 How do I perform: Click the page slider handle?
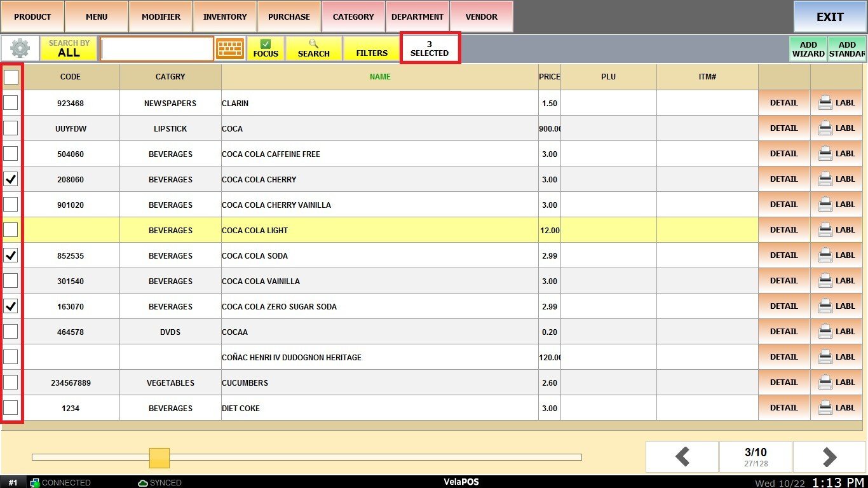click(x=159, y=457)
